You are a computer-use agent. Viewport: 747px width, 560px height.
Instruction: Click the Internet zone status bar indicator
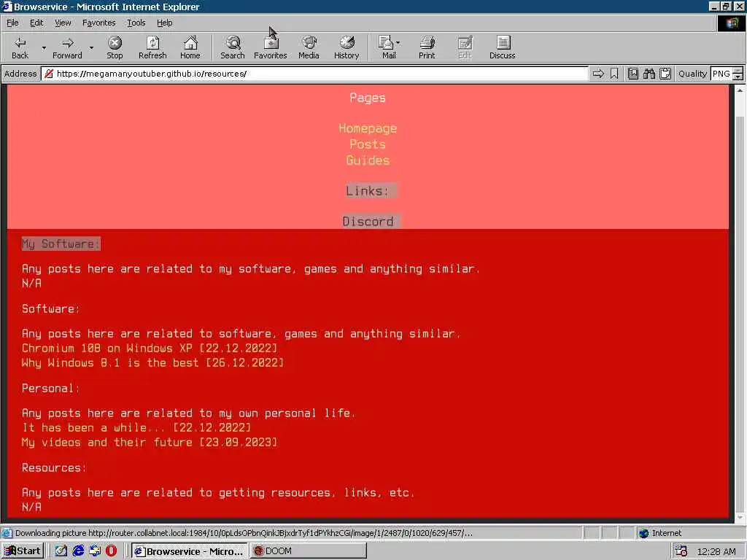click(x=661, y=533)
